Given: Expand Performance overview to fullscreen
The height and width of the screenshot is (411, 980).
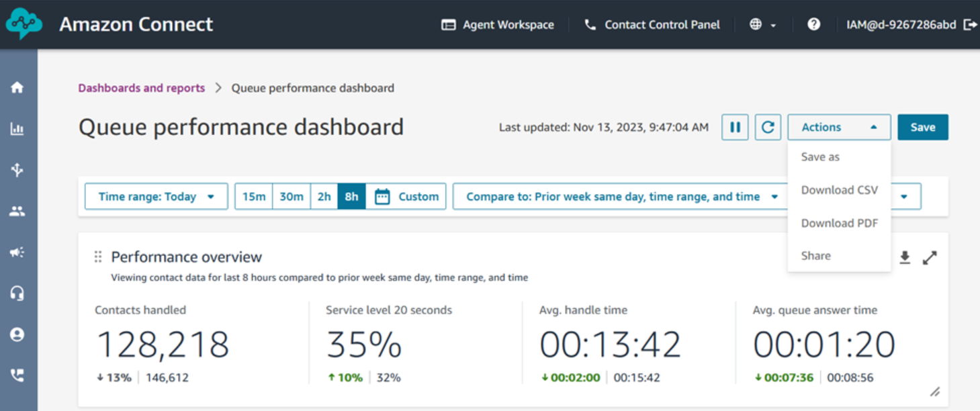Looking at the screenshot, I should (931, 257).
